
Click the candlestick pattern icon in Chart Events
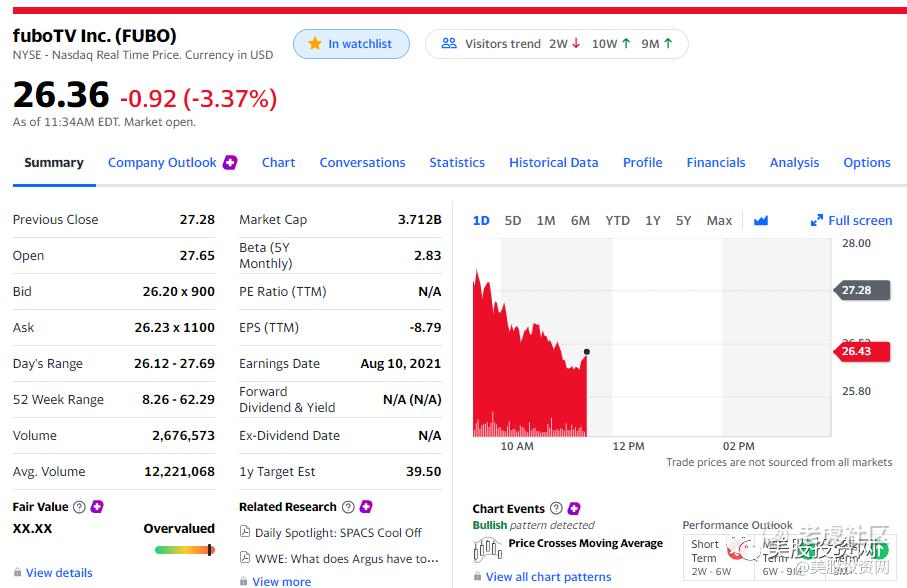pyautogui.click(x=488, y=549)
